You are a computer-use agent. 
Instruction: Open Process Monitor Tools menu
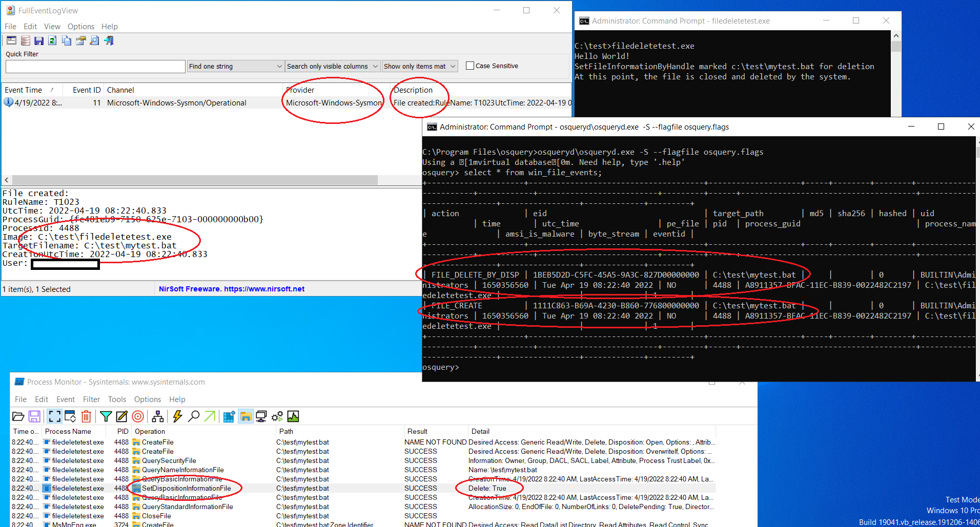tap(117, 399)
